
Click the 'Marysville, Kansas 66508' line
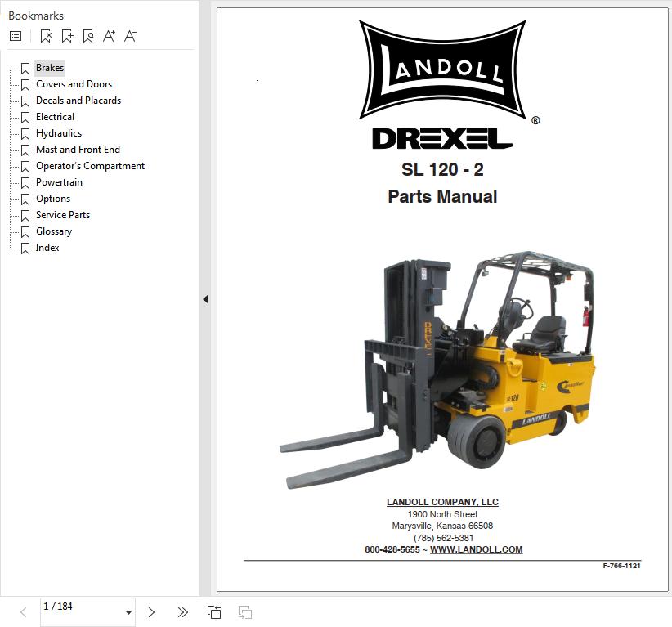[x=442, y=526]
